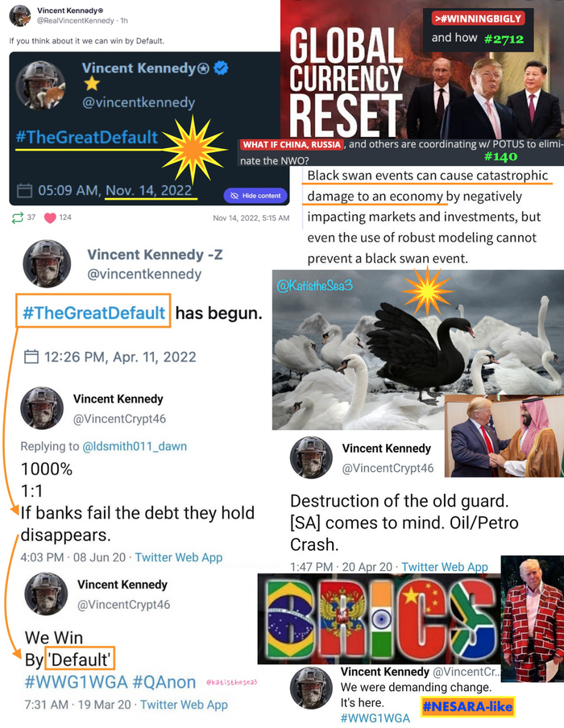Click the pink heart like icon
The image size is (564, 728).
coord(50,217)
